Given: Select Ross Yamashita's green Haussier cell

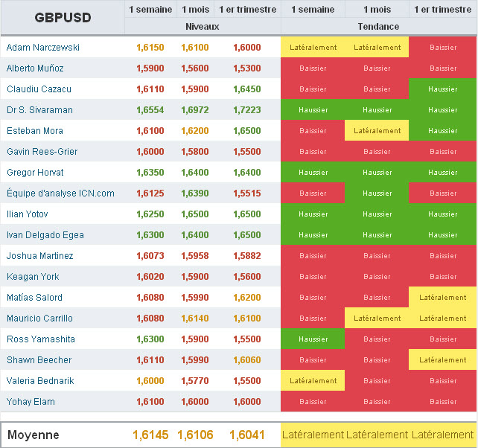Looking at the screenshot, I should (313, 339).
